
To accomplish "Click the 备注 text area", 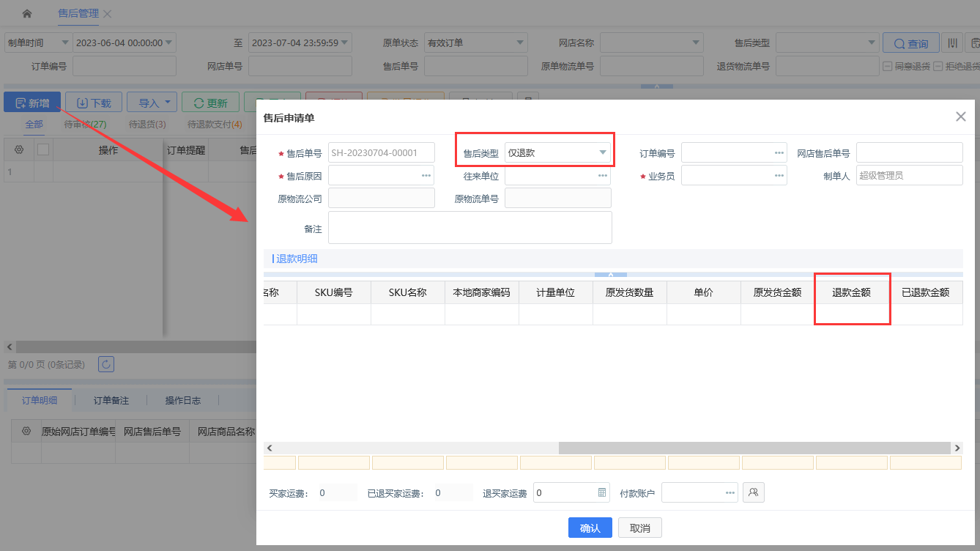I will click(x=470, y=227).
